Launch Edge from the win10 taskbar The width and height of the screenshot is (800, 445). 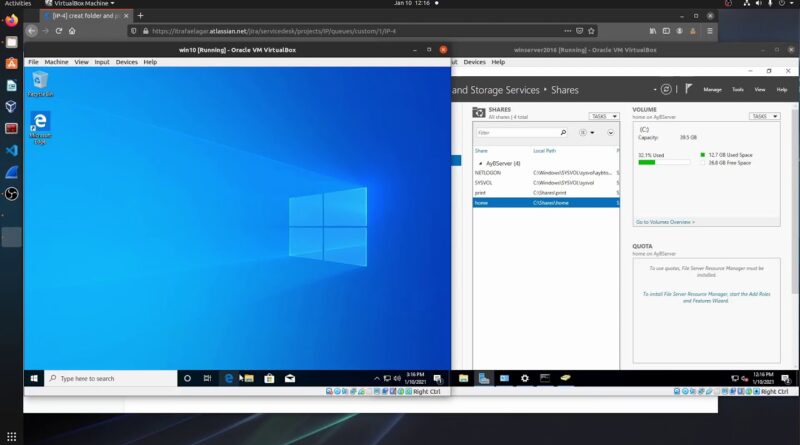[x=229, y=378]
